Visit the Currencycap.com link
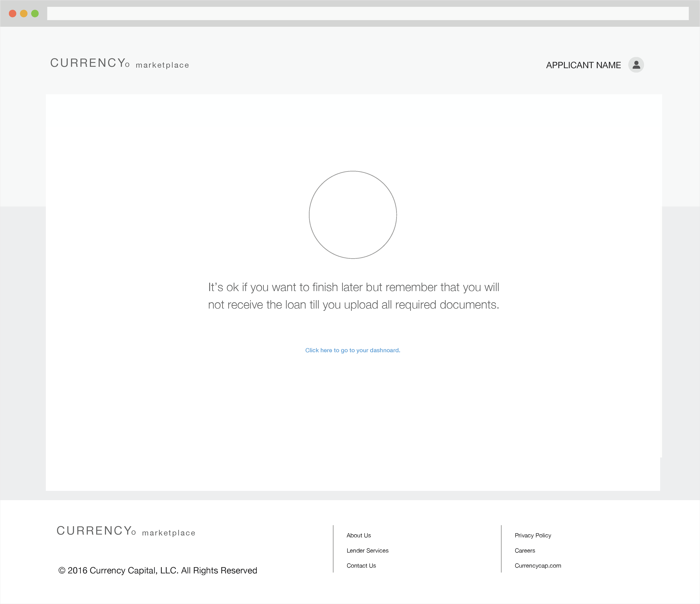The height and width of the screenshot is (604, 700). [538, 566]
